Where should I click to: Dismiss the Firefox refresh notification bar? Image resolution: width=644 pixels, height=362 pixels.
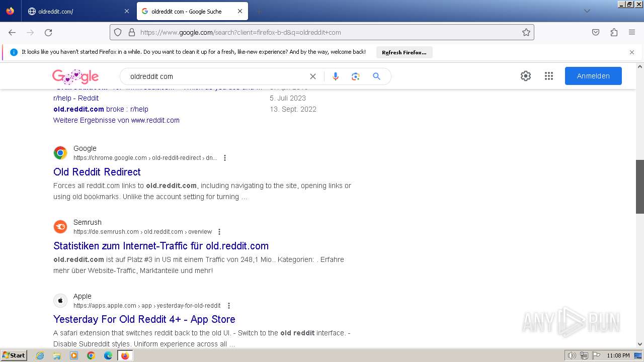(632, 52)
